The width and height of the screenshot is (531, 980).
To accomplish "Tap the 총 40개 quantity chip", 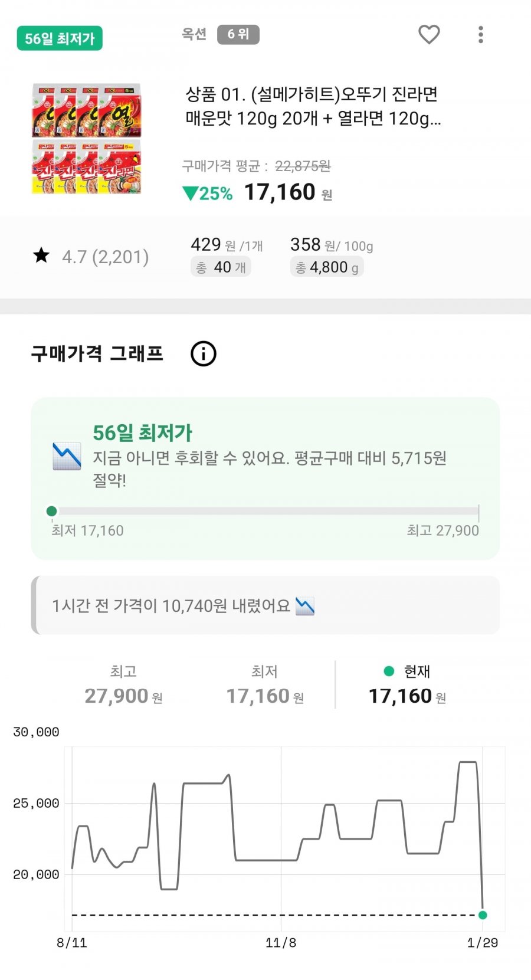I will [221, 267].
